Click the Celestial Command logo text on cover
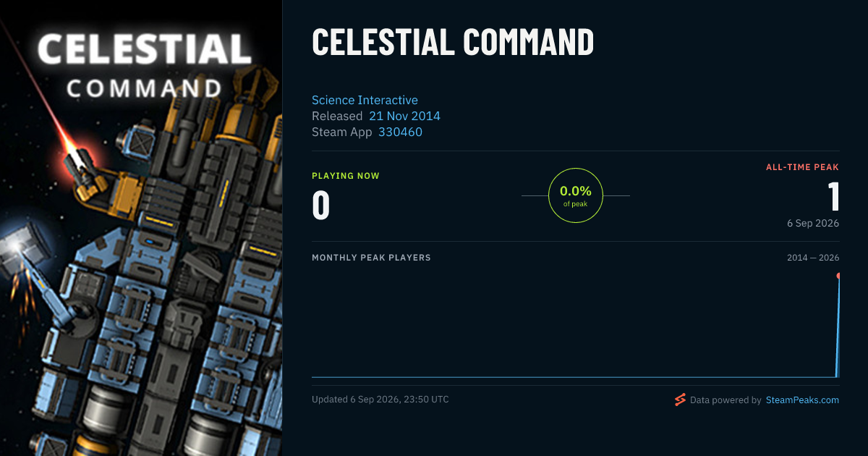868x456 pixels. pyautogui.click(x=142, y=66)
